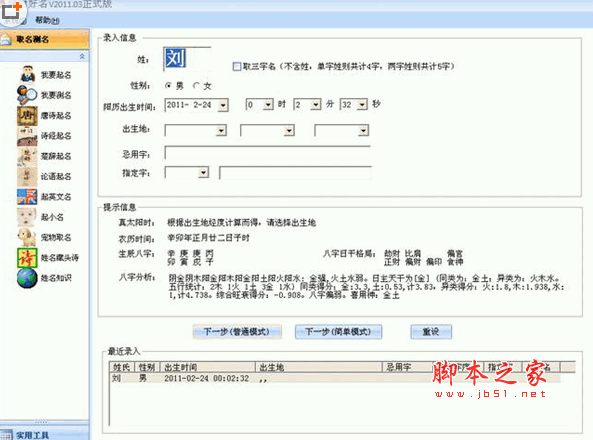Open the 宠物取名 dog icon
593x440 pixels.
[x=27, y=237]
